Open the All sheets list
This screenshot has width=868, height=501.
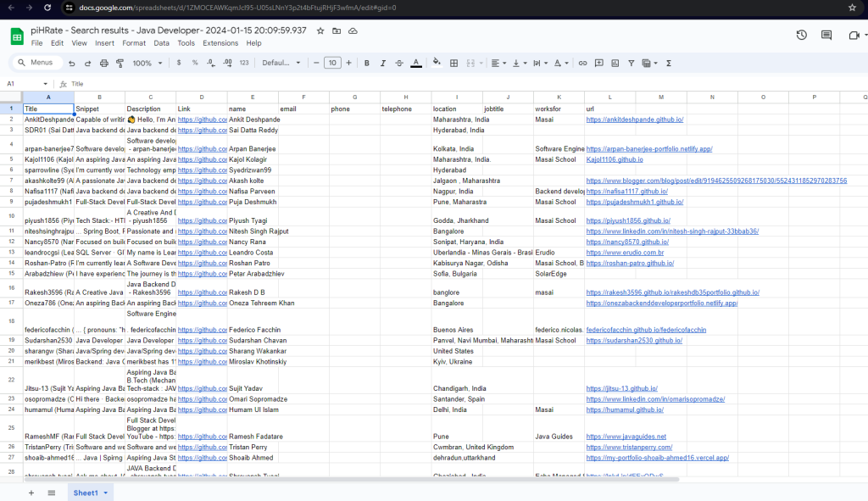click(52, 493)
